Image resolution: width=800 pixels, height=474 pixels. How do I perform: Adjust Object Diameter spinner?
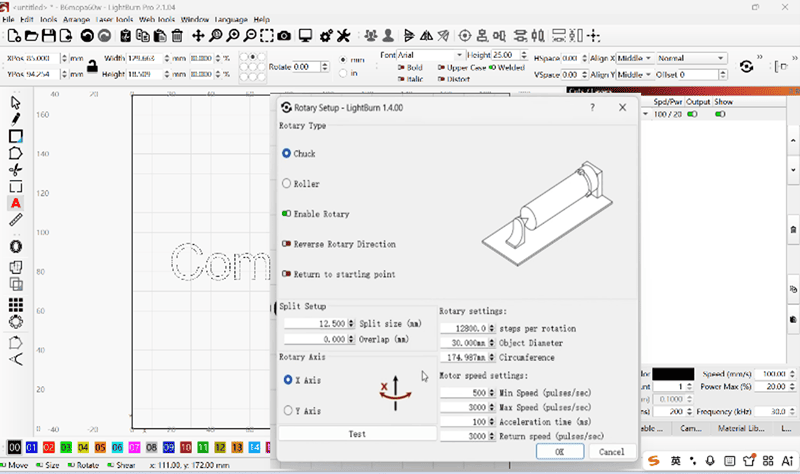click(x=492, y=343)
